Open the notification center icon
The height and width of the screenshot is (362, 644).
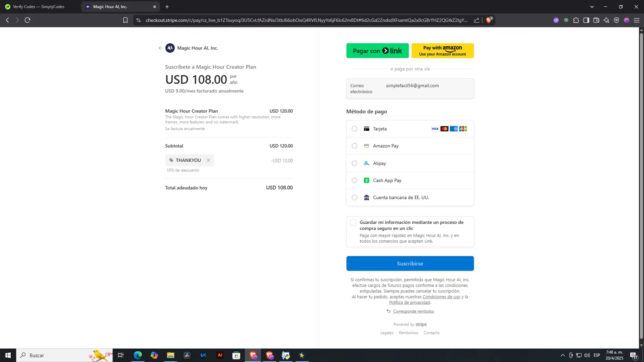[634, 355]
